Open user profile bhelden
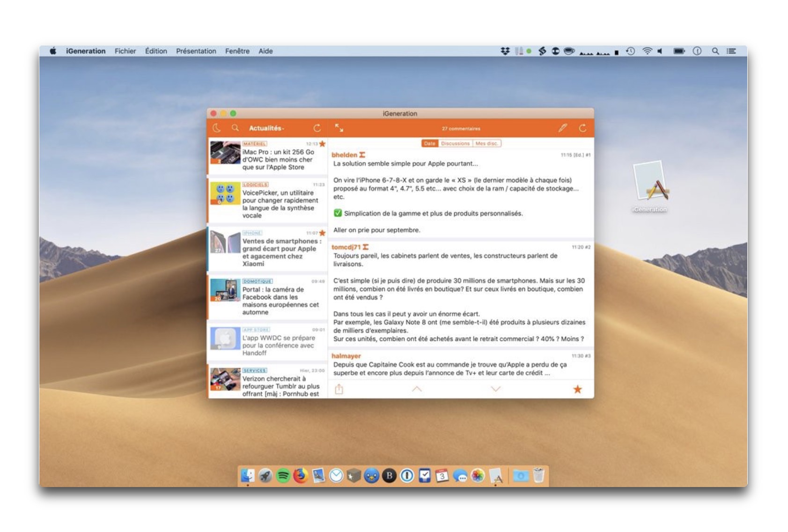 [x=344, y=155]
